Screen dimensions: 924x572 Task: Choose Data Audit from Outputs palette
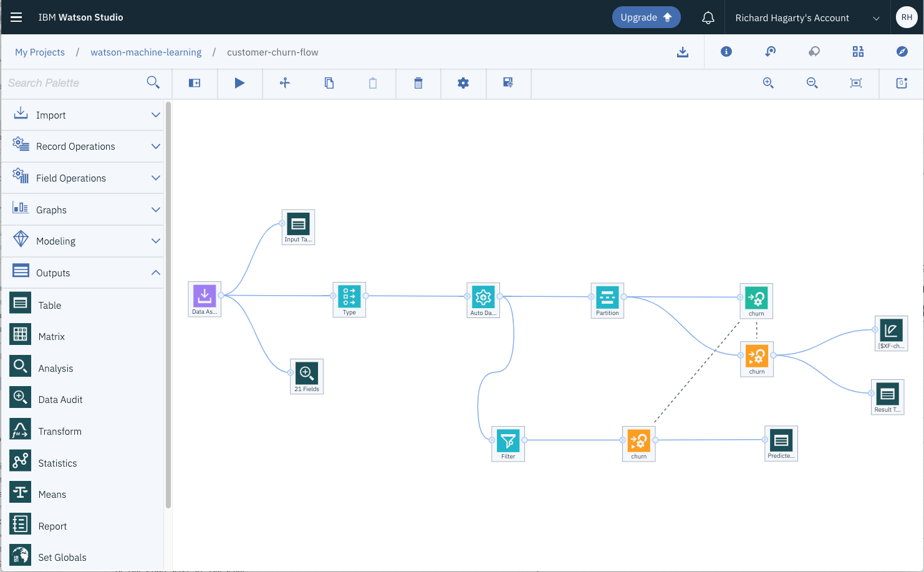click(x=60, y=400)
